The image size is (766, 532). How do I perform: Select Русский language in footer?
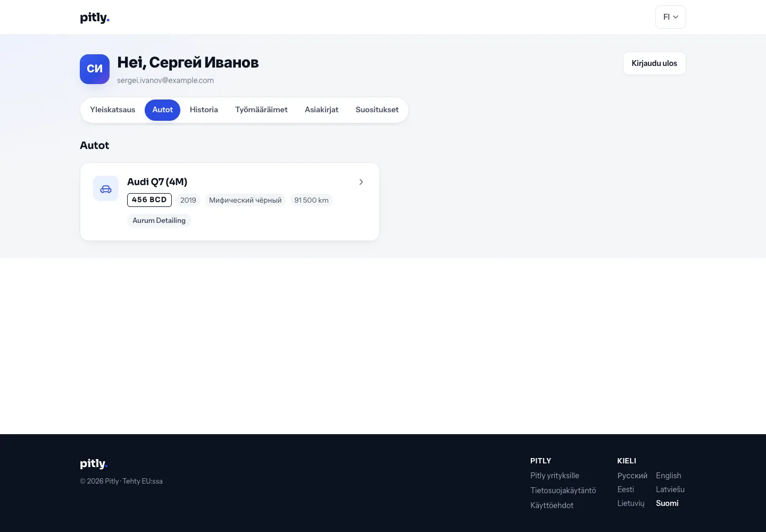[x=632, y=476]
